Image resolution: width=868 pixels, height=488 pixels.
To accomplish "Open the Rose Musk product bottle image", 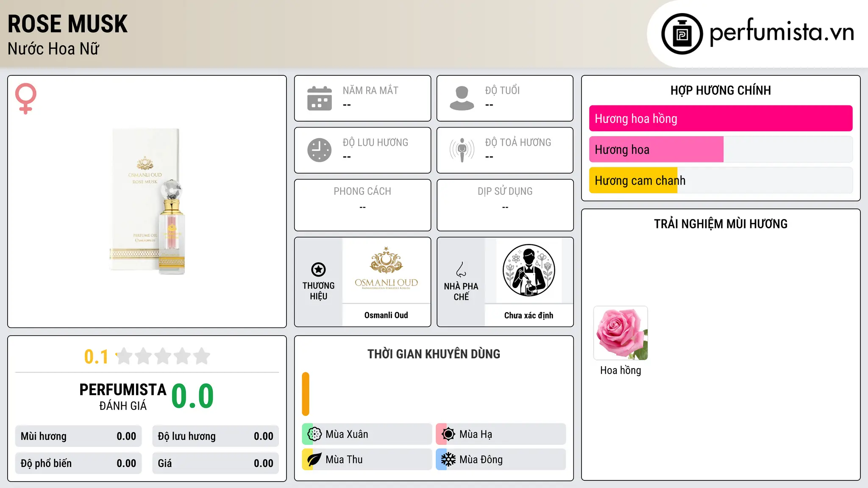I will tap(147, 201).
